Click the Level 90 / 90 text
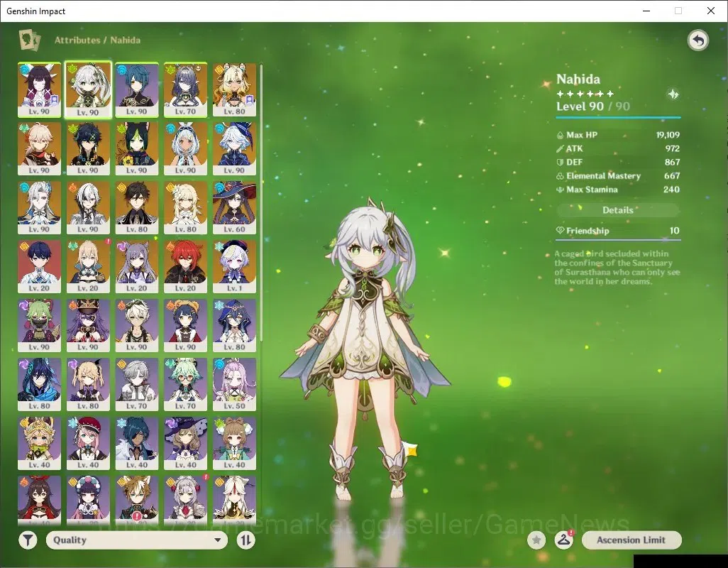 click(x=593, y=106)
